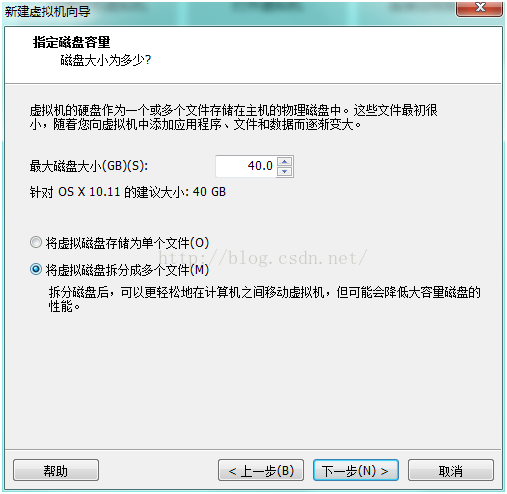Click the split disk performance description text
The image size is (507, 494).
[265, 299]
